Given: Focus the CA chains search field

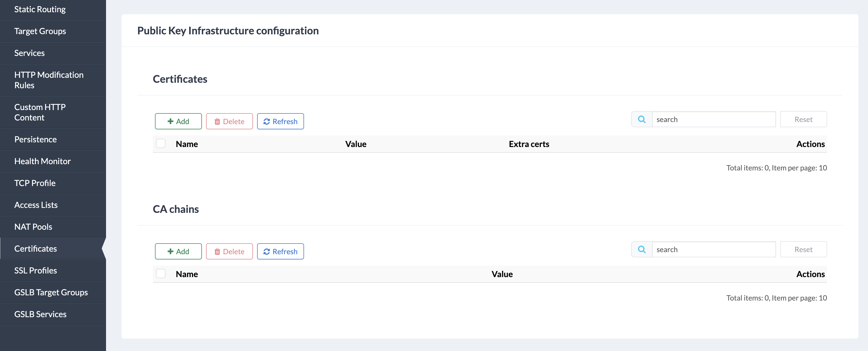Looking at the screenshot, I should click(713, 249).
